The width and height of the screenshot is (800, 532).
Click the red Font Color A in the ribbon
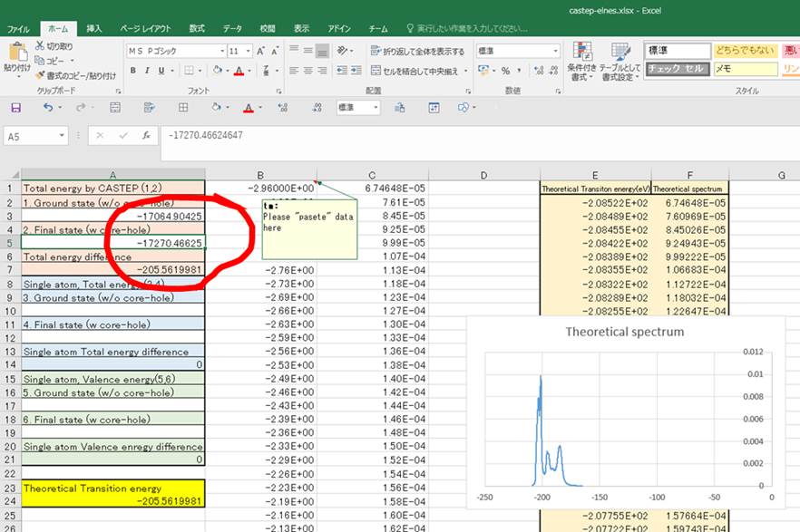tap(239, 71)
